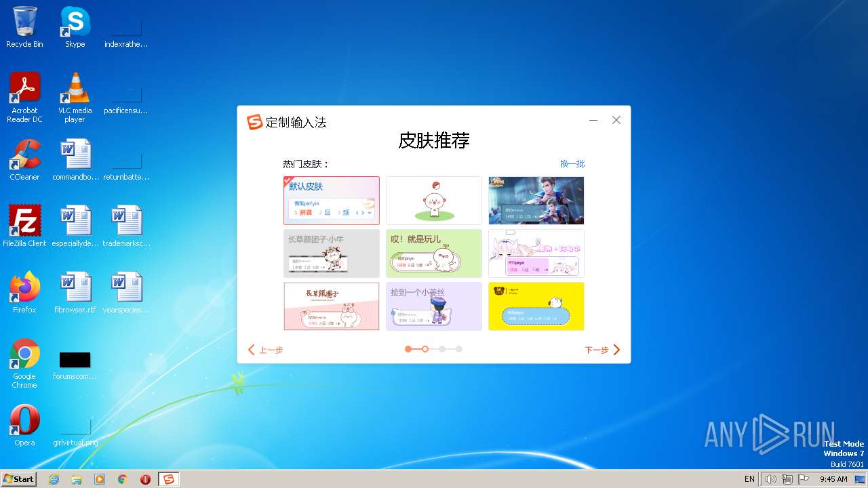Screen dimensions: 868x488
Task: Close the 定制输入法 dialog
Action: click(616, 120)
